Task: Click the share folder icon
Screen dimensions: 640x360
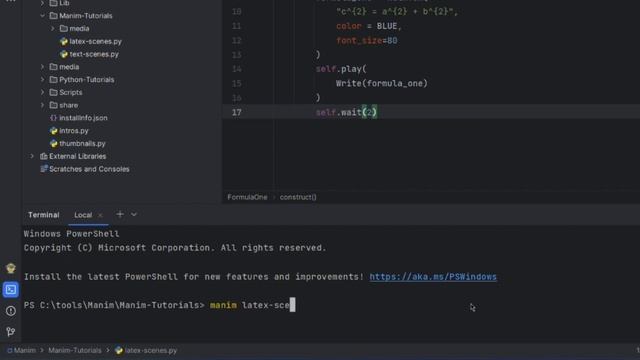Action: (x=53, y=105)
